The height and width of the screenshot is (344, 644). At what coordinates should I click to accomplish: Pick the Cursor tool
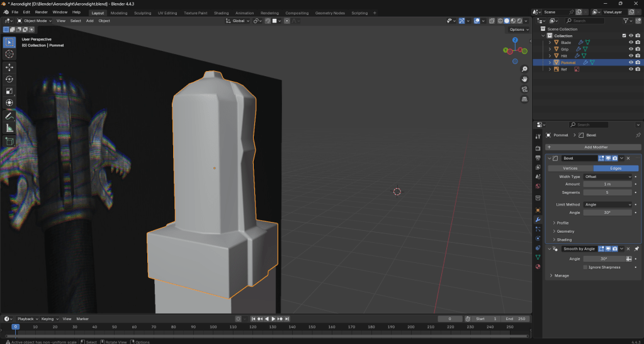[9, 54]
